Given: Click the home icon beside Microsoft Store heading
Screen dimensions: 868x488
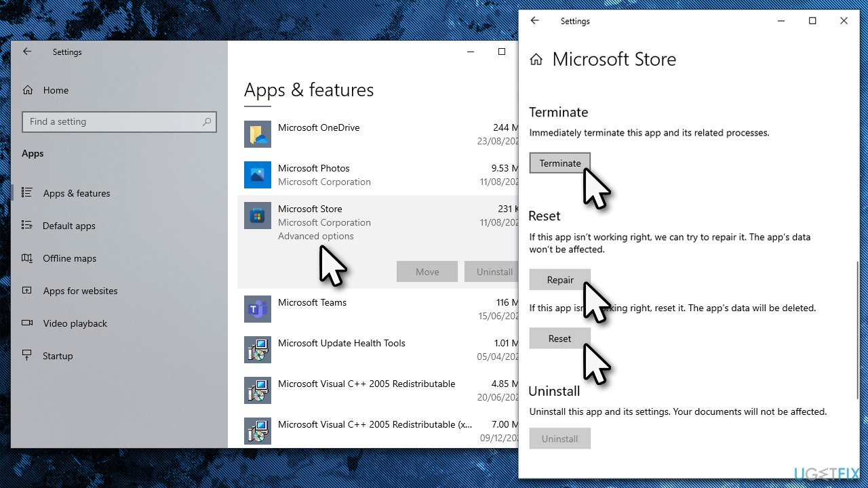Looking at the screenshot, I should click(536, 59).
